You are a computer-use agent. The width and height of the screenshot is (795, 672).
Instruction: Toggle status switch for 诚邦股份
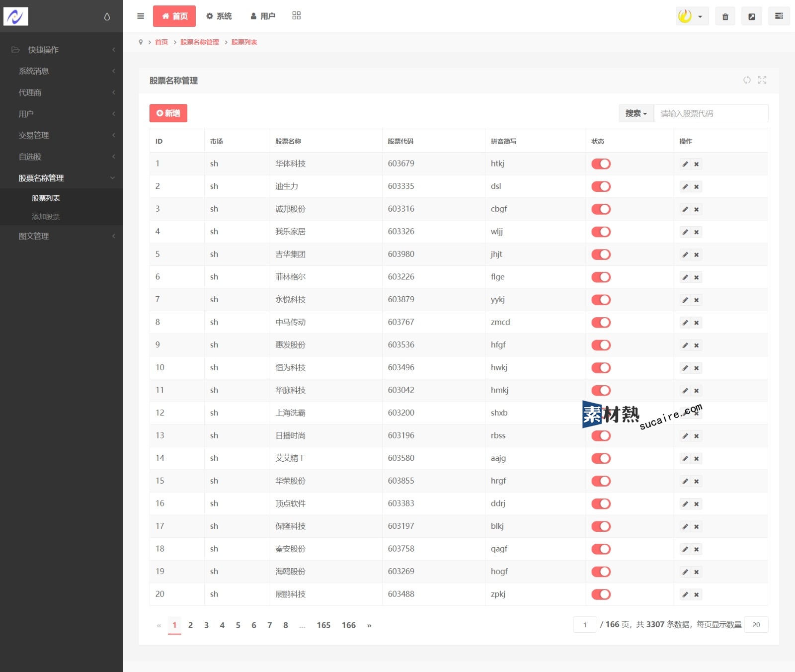pyautogui.click(x=601, y=209)
